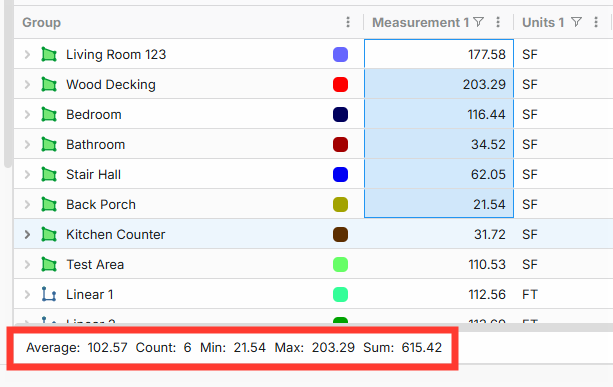Sort by the Group column header
613x387 pixels.
tap(41, 22)
